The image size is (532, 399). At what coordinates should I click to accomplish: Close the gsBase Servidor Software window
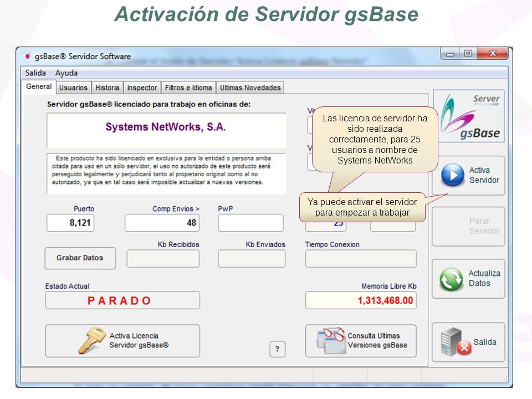pos(493,54)
